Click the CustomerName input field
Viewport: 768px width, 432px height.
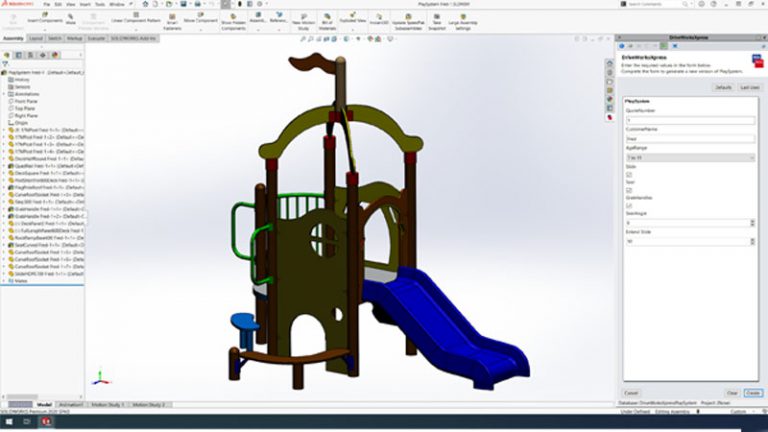688,139
